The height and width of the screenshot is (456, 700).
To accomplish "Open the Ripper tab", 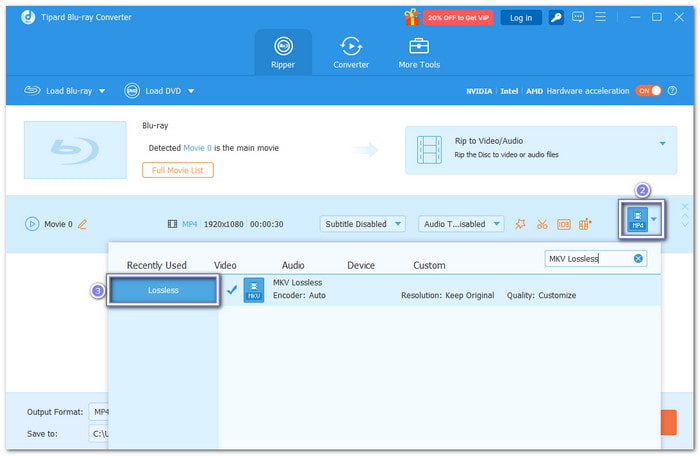I will pyautogui.click(x=283, y=53).
